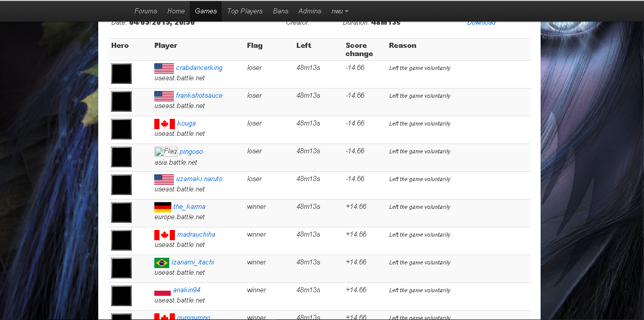Viewport: 644px width, 320px height.
Task: Open izanami_itachi player profile
Action: [x=193, y=262]
